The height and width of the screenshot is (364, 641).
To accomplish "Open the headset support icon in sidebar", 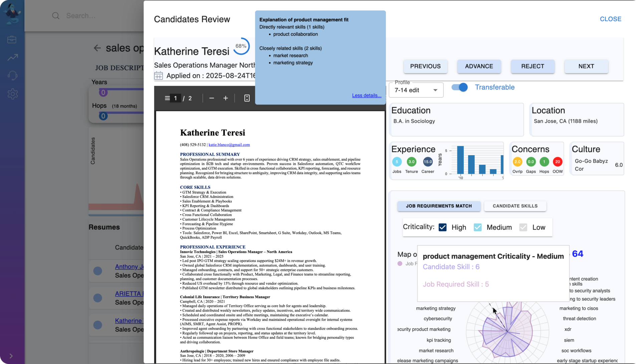I will tap(13, 76).
